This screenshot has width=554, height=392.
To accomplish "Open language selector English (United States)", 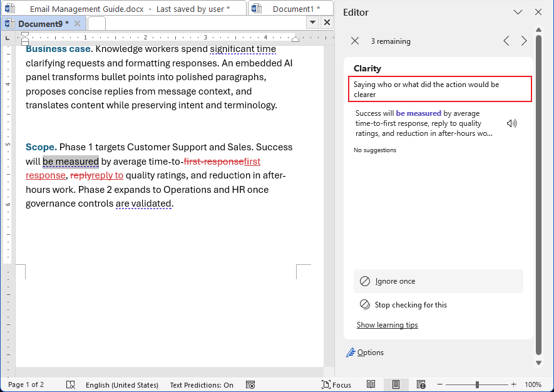I will point(121,384).
